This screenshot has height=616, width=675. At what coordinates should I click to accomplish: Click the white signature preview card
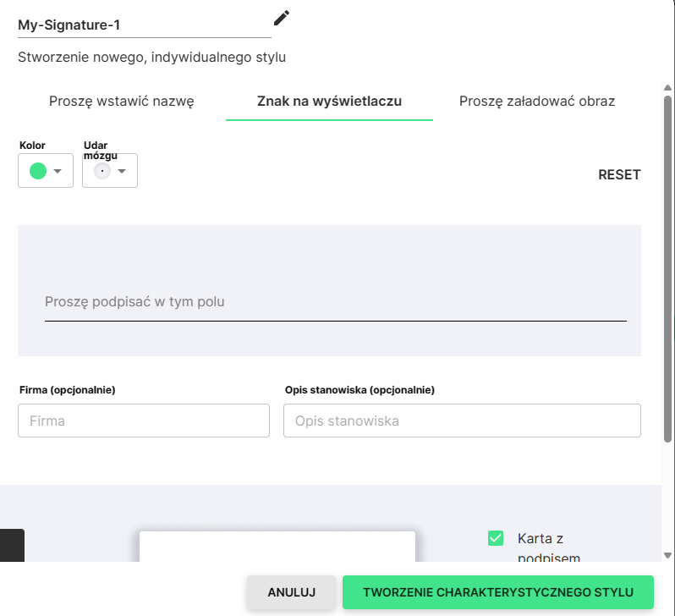[277, 547]
